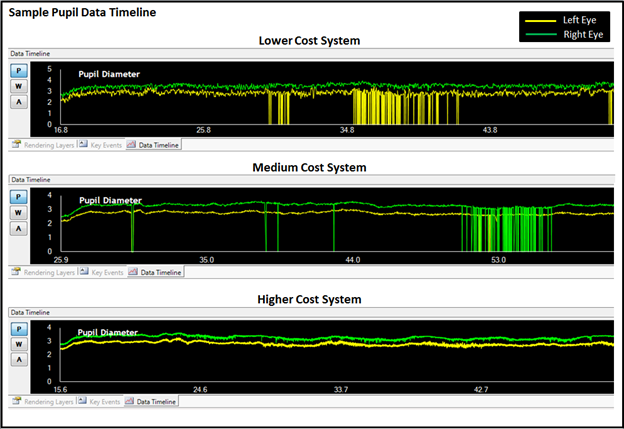Toggle the W button in Medium Cost System timeline

(x=18, y=213)
